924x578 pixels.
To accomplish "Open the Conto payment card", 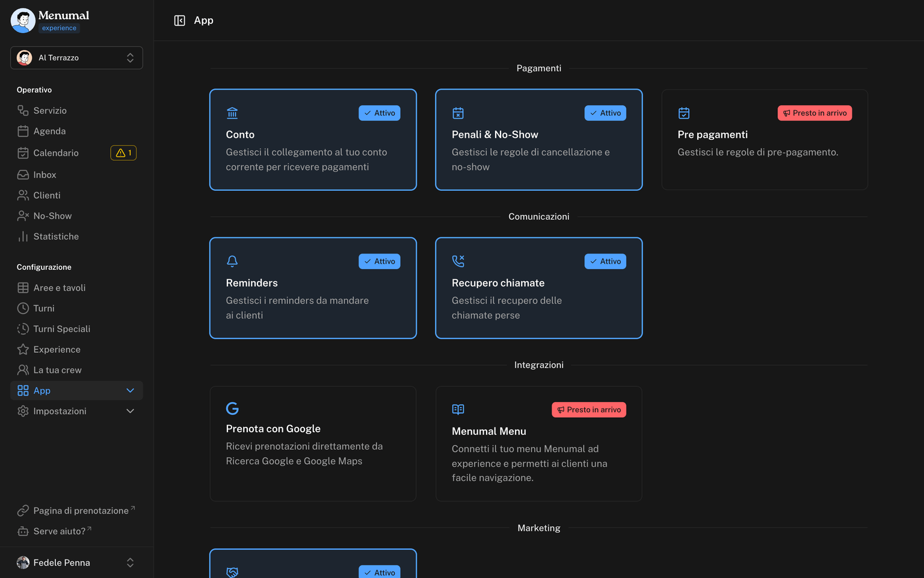I will point(313,140).
